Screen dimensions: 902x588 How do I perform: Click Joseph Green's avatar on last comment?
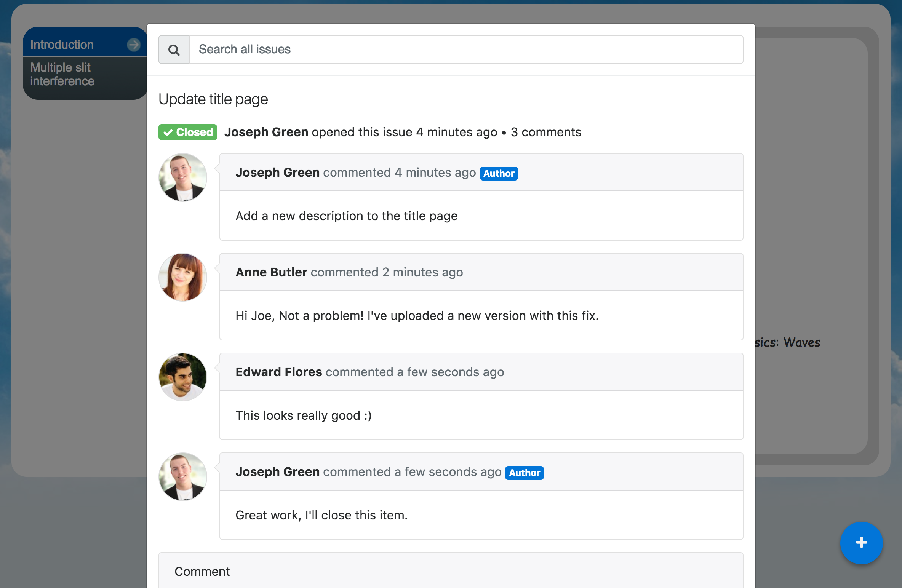point(183,477)
